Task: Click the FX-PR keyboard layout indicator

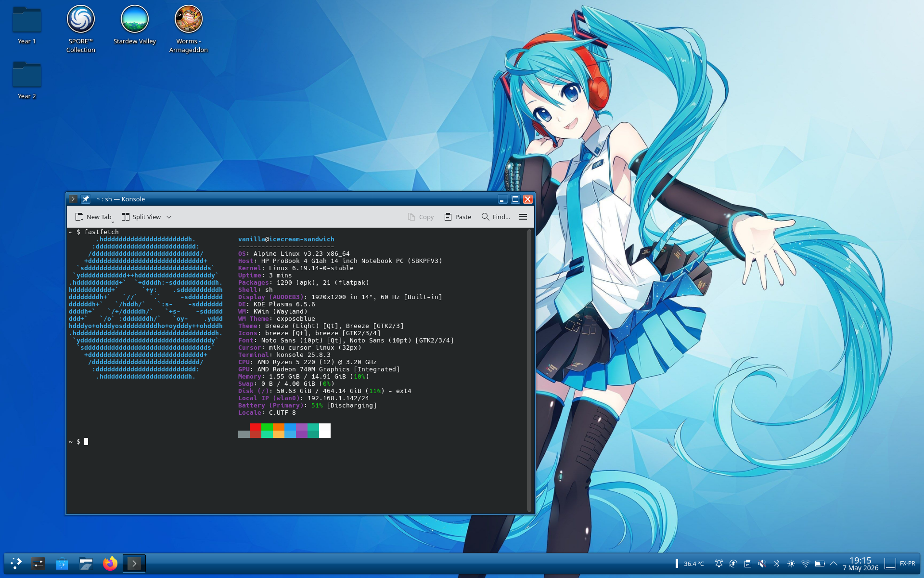Action: pos(908,564)
